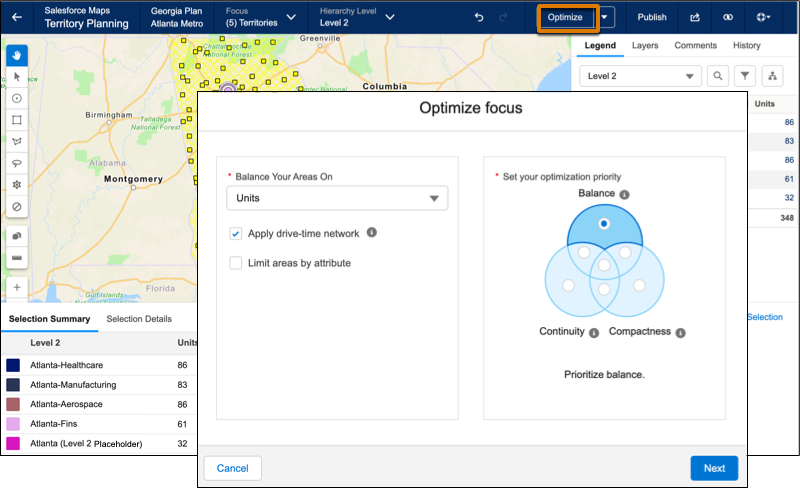Switch to the Layers tab
800x489 pixels.
645,45
